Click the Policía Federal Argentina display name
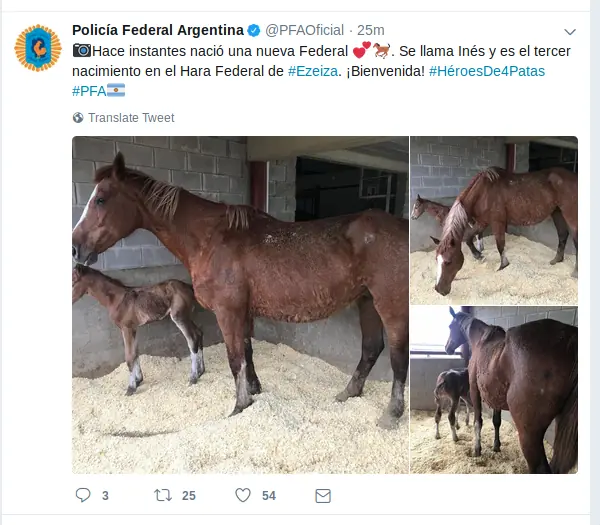 (x=158, y=30)
